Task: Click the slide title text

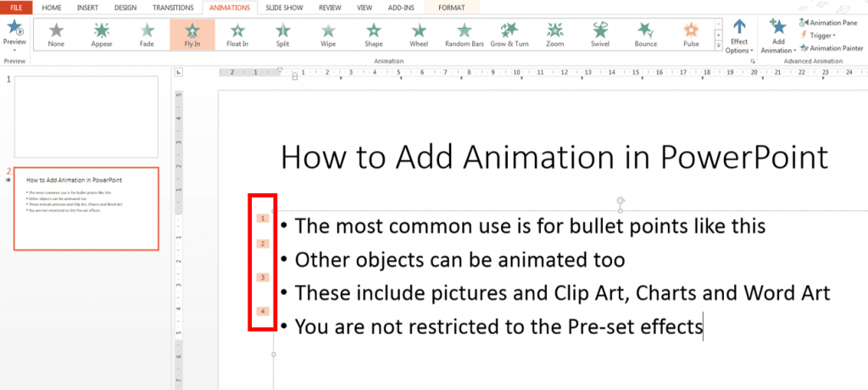Action: 554,157
